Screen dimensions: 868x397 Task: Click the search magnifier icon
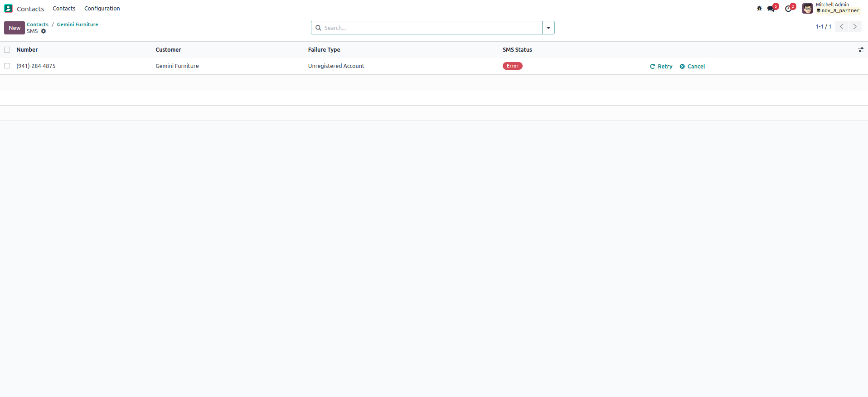(318, 28)
